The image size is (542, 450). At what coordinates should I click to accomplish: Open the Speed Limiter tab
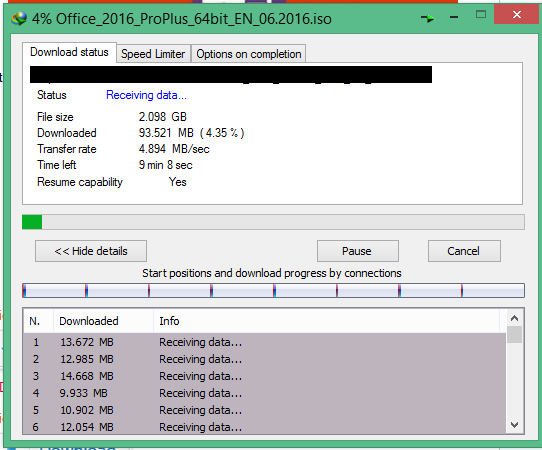tap(153, 54)
